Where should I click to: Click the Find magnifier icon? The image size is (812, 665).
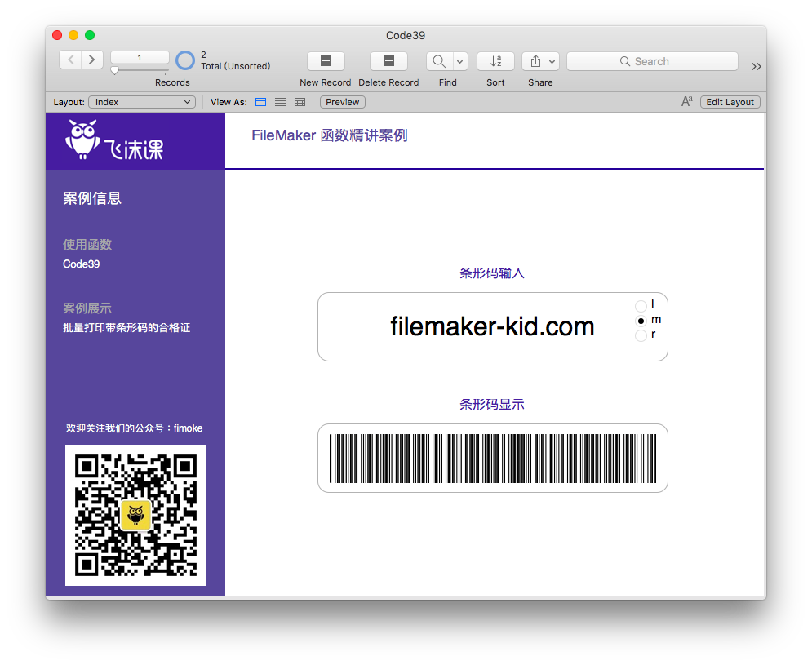pyautogui.click(x=440, y=61)
